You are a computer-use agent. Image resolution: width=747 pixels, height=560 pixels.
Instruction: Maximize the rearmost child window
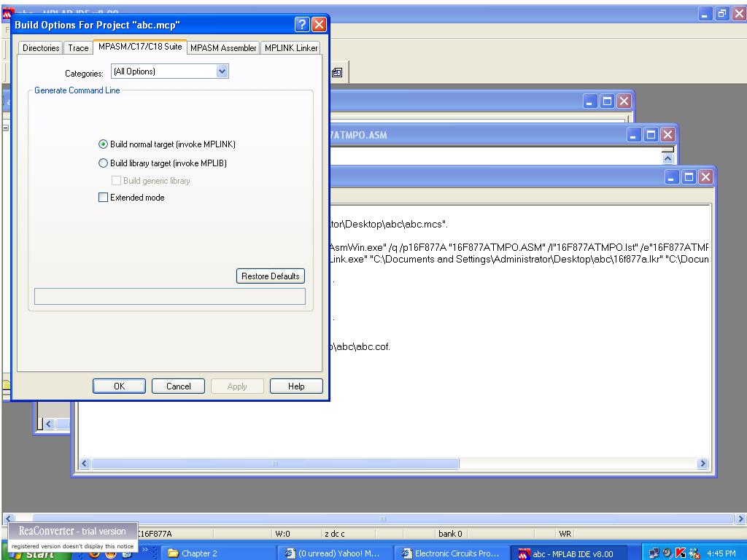(x=607, y=101)
